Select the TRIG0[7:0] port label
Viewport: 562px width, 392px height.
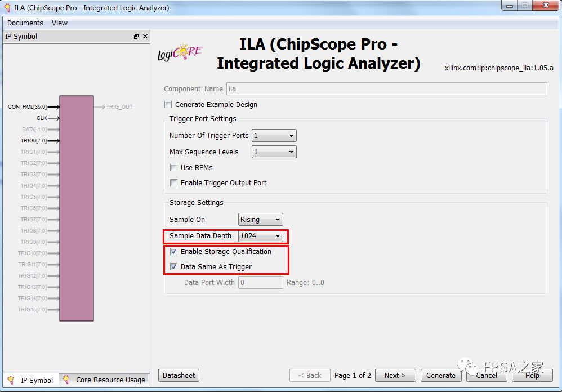coord(34,140)
